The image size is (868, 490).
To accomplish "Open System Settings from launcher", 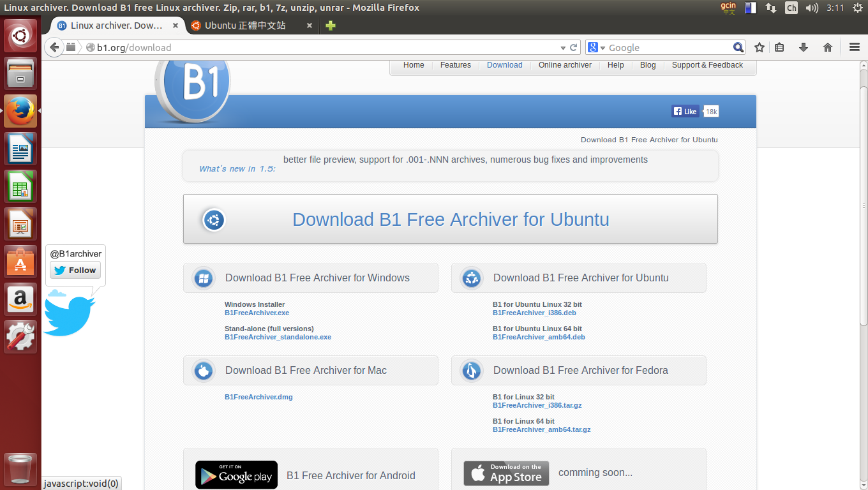I will pos(21,337).
